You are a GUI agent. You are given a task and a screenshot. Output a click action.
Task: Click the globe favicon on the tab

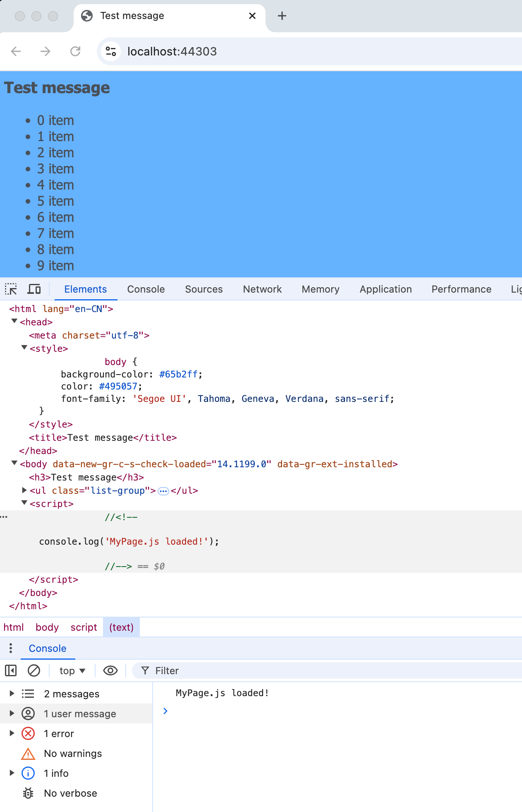[x=87, y=16]
